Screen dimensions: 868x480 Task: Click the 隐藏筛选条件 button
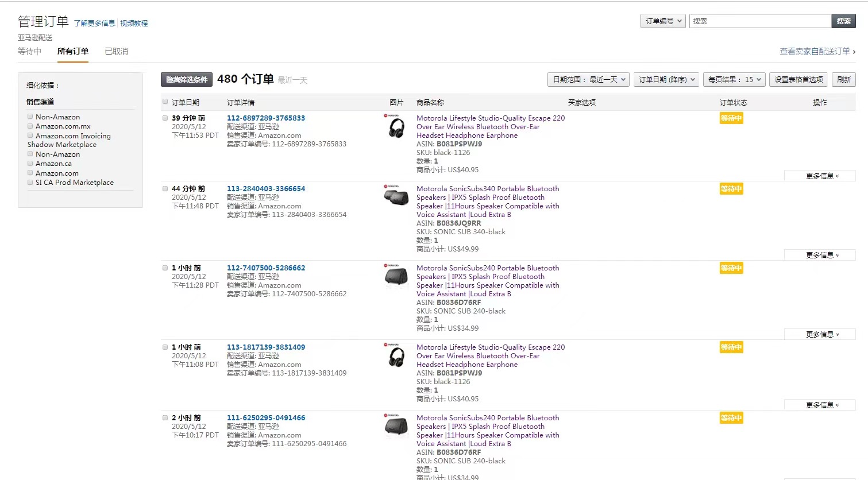coord(187,80)
